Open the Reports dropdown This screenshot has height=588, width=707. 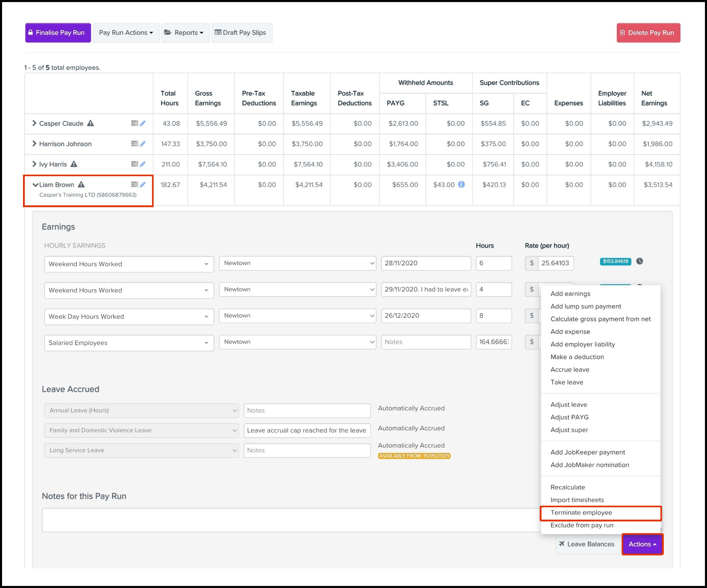(185, 33)
